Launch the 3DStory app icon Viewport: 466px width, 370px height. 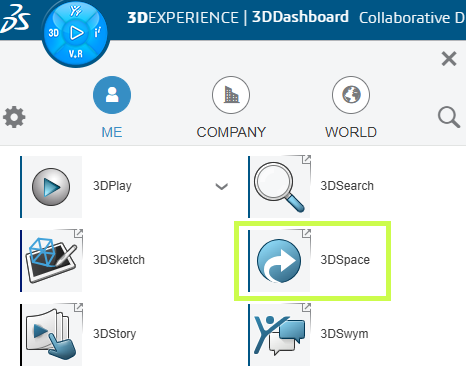51,335
